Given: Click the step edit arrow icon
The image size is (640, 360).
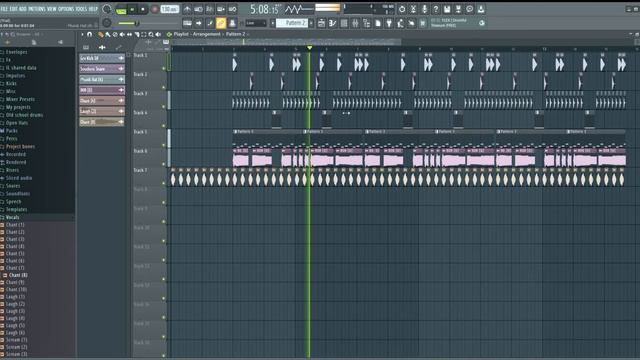Looking at the screenshot, I should pyautogui.click(x=199, y=23).
